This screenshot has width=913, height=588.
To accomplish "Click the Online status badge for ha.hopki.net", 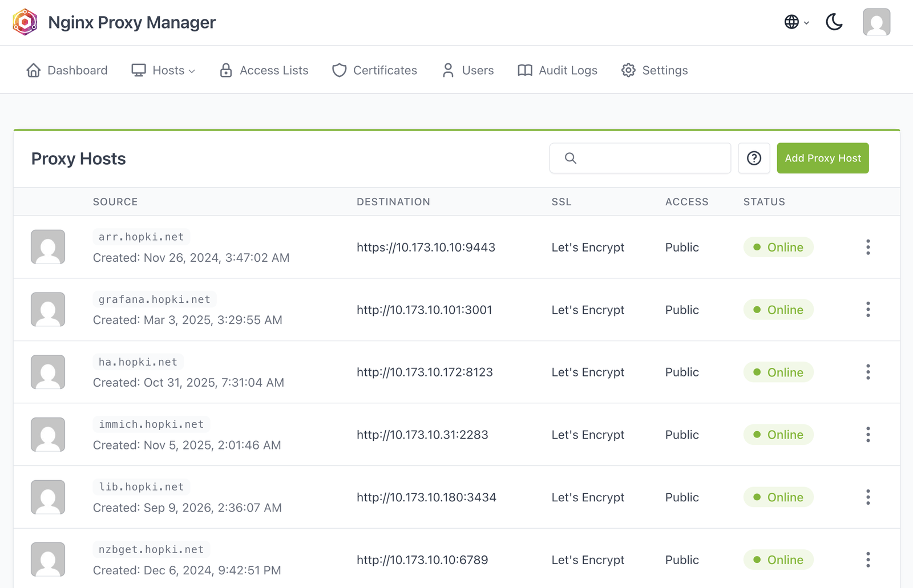I will 778,372.
